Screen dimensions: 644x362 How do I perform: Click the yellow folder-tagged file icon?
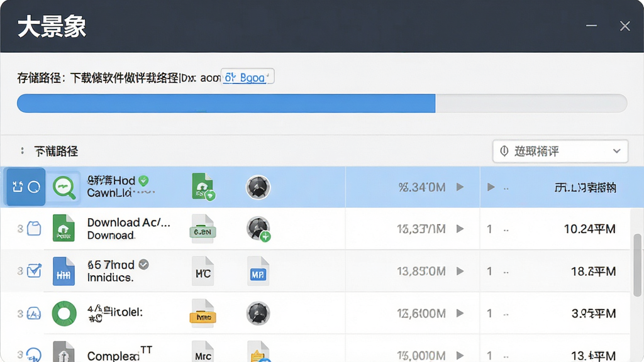click(203, 314)
